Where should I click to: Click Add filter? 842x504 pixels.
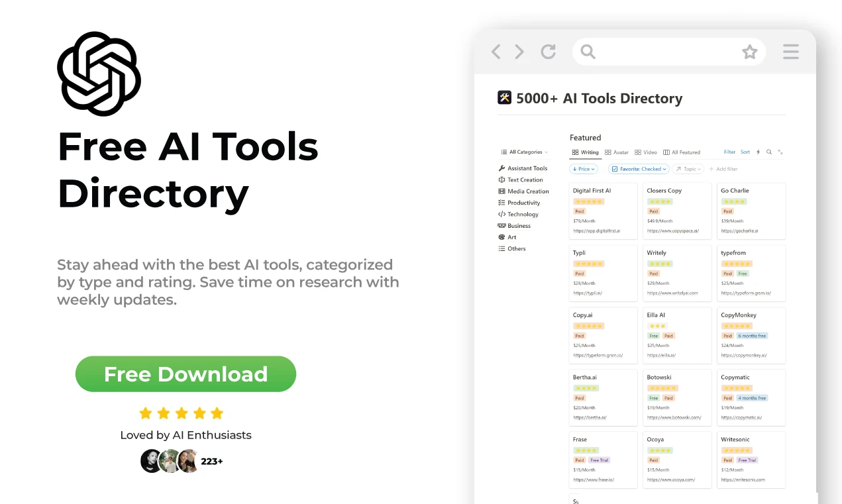pyautogui.click(x=723, y=169)
